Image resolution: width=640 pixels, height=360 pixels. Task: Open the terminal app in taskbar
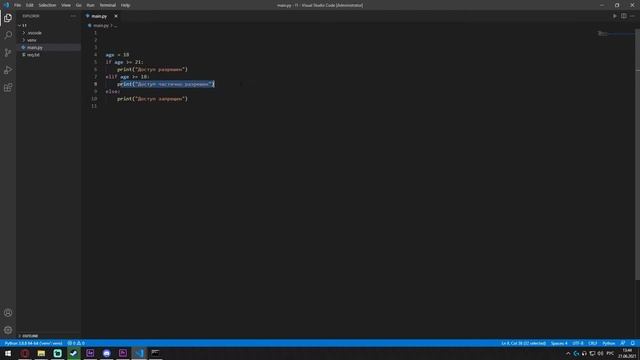tap(156, 353)
